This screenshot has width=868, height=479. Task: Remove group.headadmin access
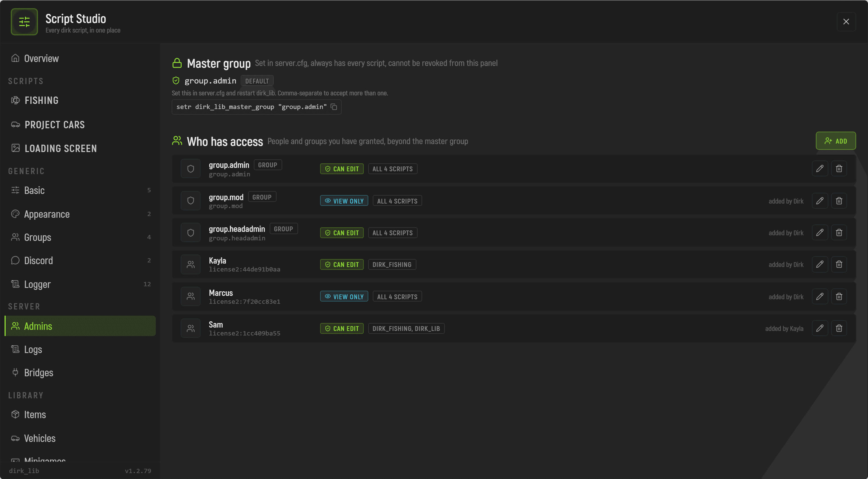pos(839,233)
